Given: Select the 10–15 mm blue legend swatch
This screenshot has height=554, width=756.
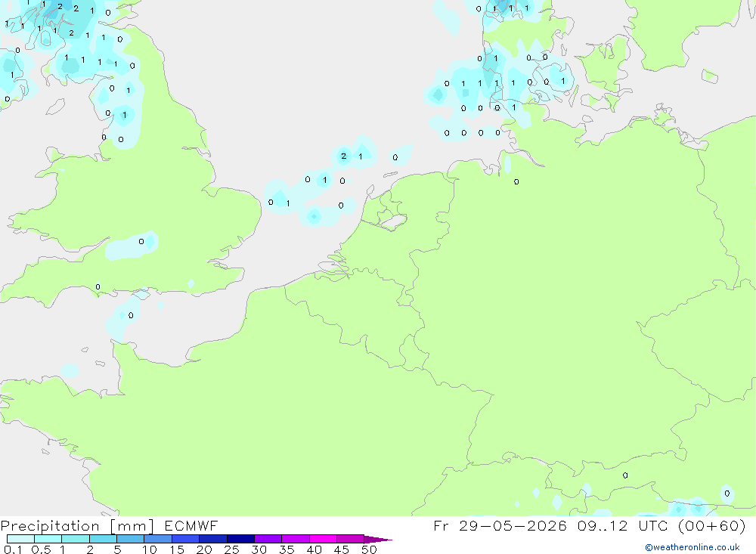Looking at the screenshot, I should pos(158,539).
